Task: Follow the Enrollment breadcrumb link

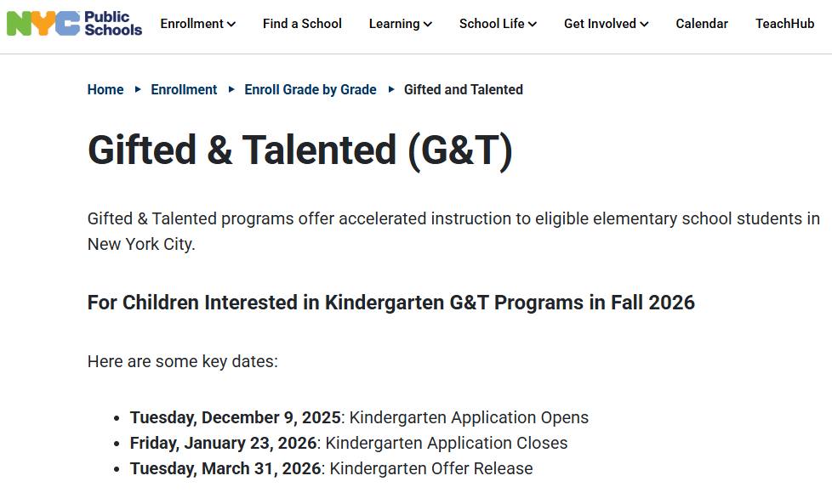Action: (x=184, y=89)
